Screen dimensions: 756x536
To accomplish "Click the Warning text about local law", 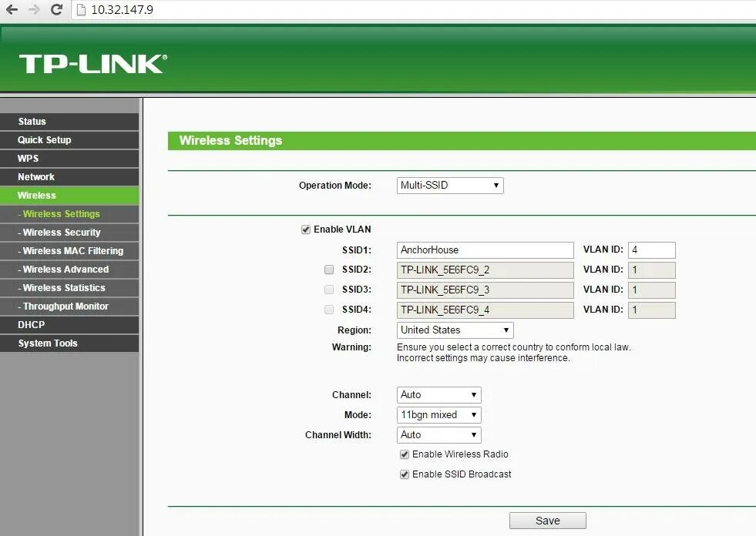I will pyautogui.click(x=513, y=353).
